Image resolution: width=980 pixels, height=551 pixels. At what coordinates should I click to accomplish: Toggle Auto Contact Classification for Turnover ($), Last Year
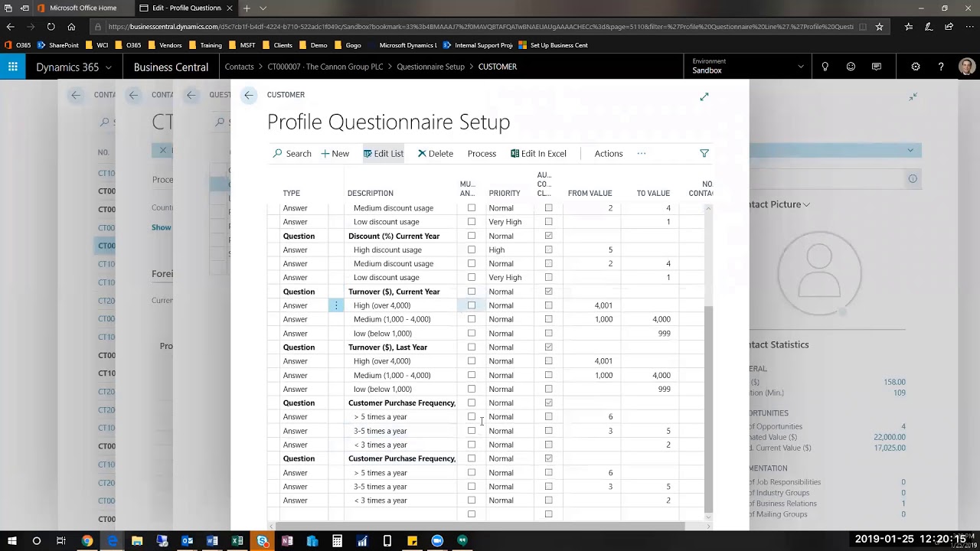pos(548,347)
